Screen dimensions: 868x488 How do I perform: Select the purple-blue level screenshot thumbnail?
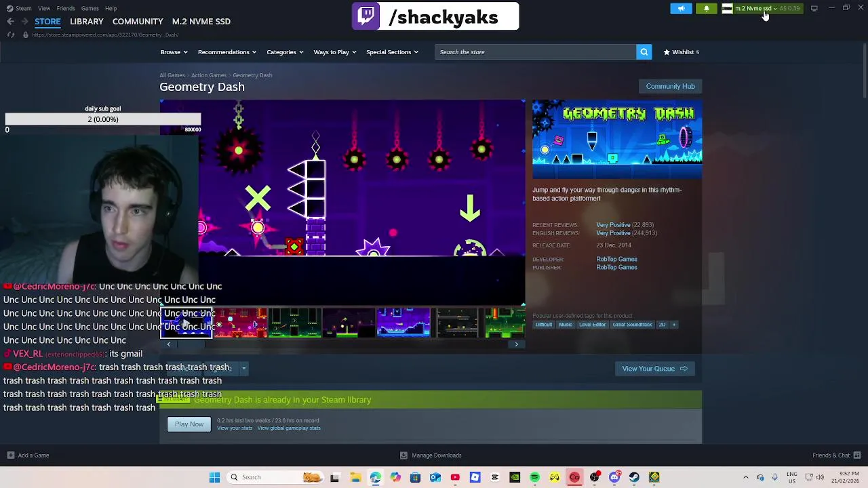coord(403,323)
